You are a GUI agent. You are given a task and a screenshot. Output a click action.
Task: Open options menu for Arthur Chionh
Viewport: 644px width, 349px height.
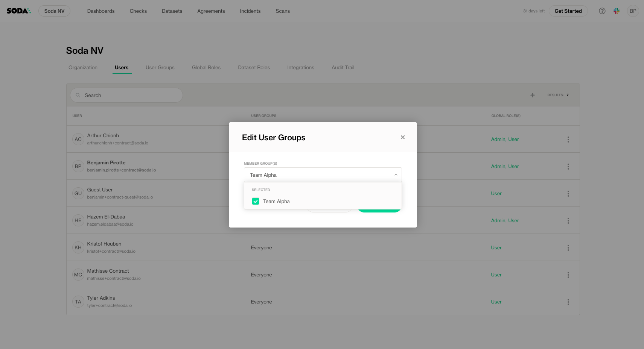pyautogui.click(x=568, y=140)
